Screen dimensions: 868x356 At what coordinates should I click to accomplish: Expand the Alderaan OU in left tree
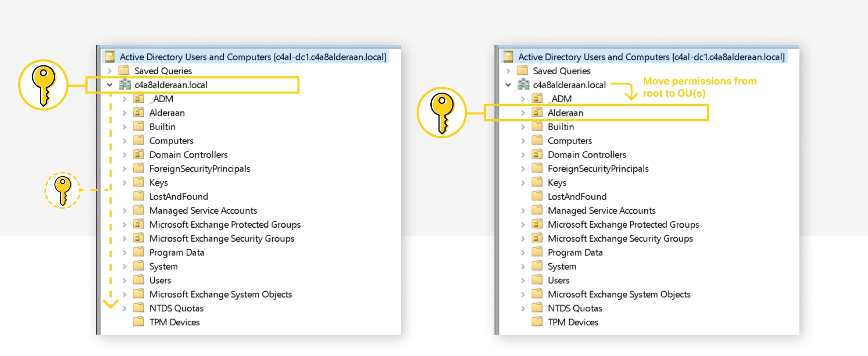coord(124,113)
